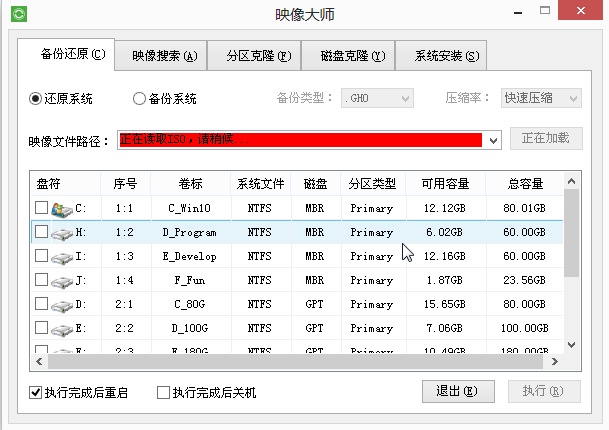The height and width of the screenshot is (430, 609).
Task: Click the drive icon for D:
Action: [62, 306]
